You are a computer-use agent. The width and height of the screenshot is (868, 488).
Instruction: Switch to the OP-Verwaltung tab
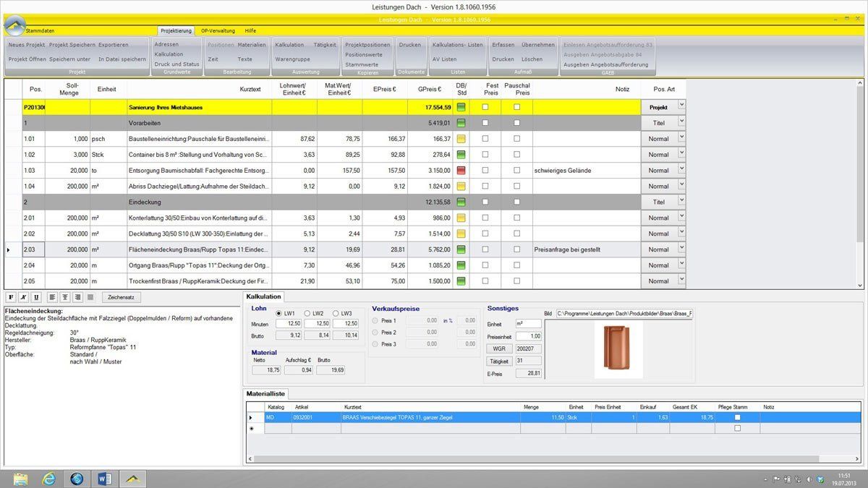point(218,31)
